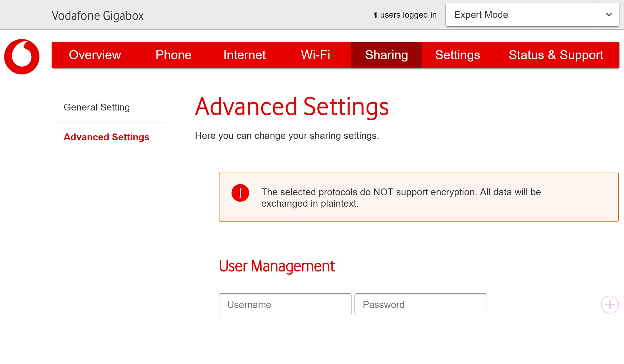Image resolution: width=624 pixels, height=364 pixels.
Task: Click the Vodafone Gigabox title
Action: pyautogui.click(x=98, y=15)
